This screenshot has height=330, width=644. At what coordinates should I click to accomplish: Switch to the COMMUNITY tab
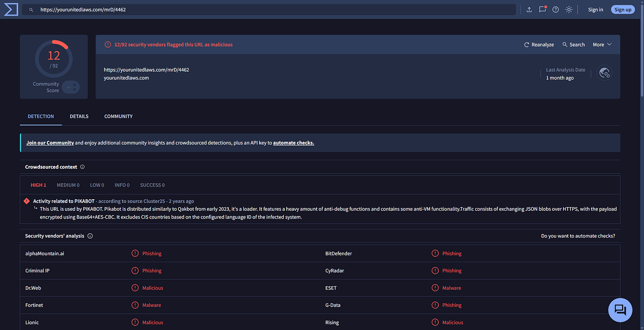tap(119, 116)
